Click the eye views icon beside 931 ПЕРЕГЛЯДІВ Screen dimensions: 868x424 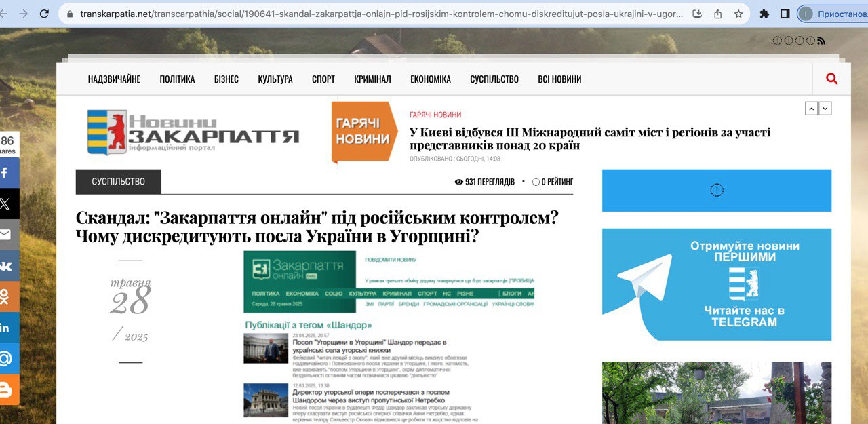(x=458, y=182)
